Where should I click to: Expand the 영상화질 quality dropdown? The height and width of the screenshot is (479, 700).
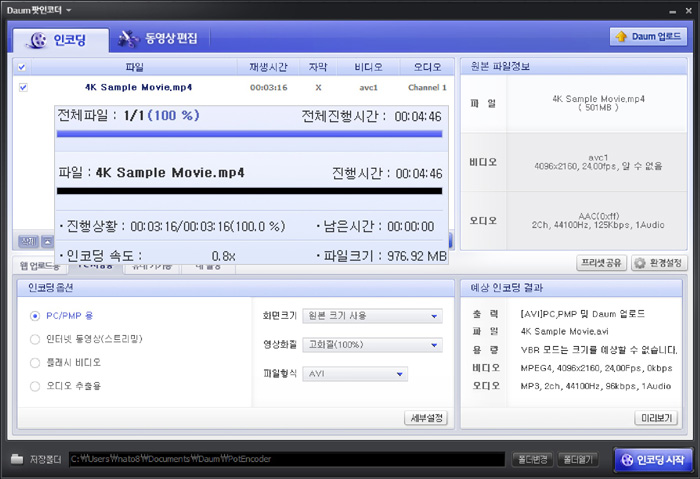[x=372, y=345]
